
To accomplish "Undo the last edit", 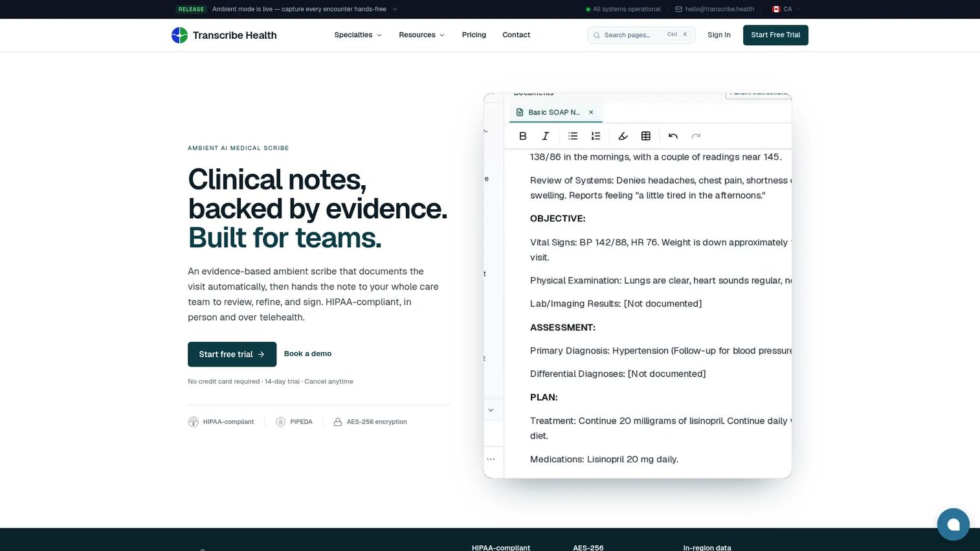I will (x=673, y=136).
